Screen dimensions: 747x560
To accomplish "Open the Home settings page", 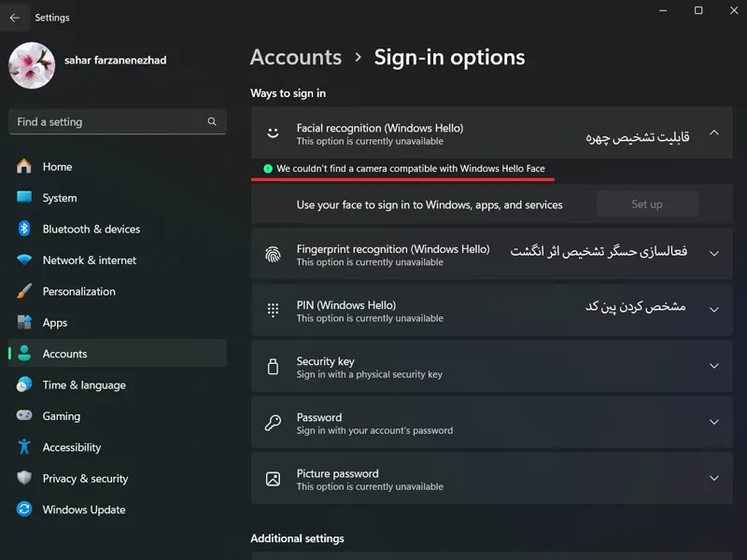I will coord(118,166).
